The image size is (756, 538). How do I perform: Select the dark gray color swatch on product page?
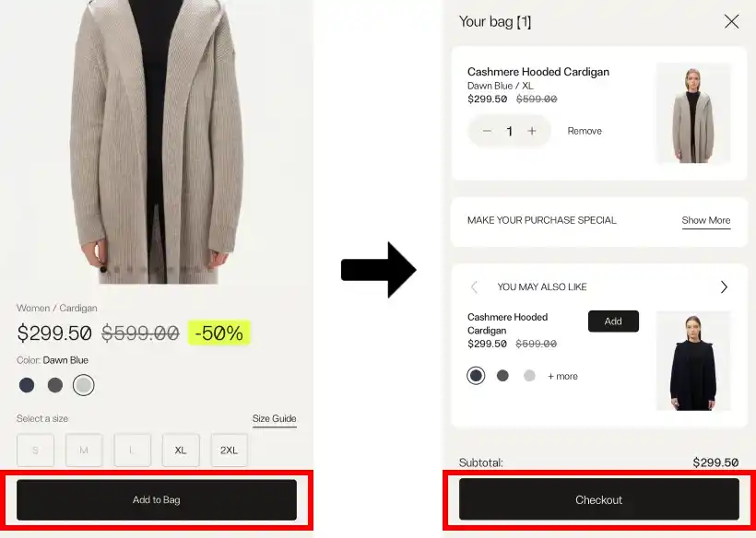pyautogui.click(x=55, y=385)
